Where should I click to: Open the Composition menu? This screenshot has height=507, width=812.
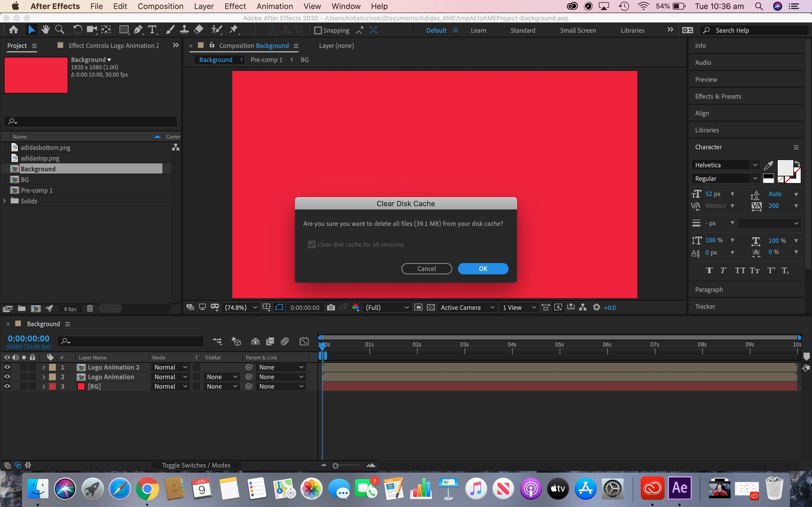161,6
